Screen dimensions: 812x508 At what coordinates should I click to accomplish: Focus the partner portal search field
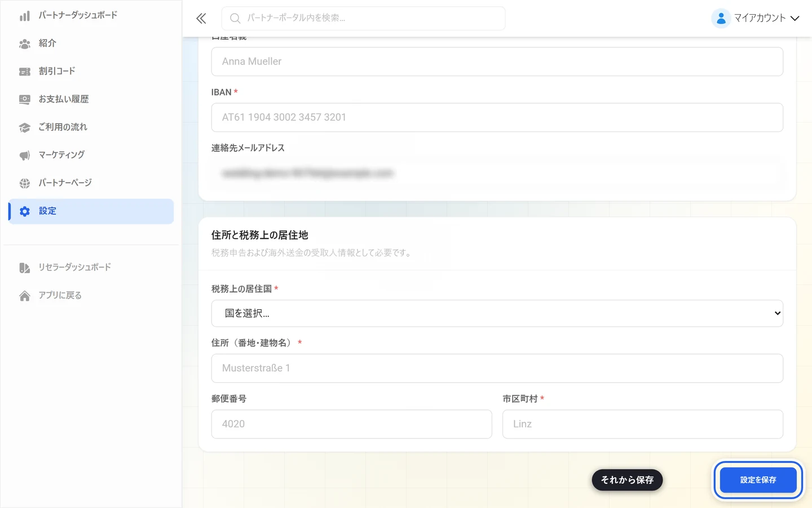point(364,19)
